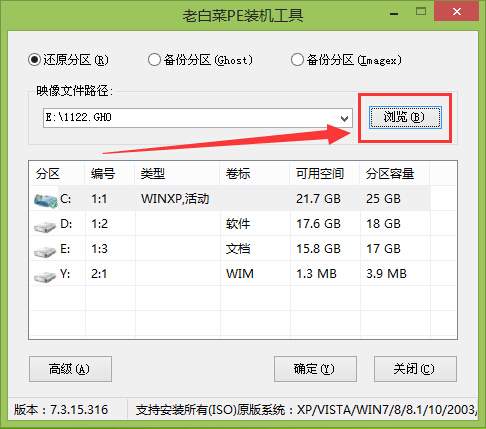Select the WIM volume label cell
Image resolution: width=486 pixels, height=429 pixels.
[240, 274]
